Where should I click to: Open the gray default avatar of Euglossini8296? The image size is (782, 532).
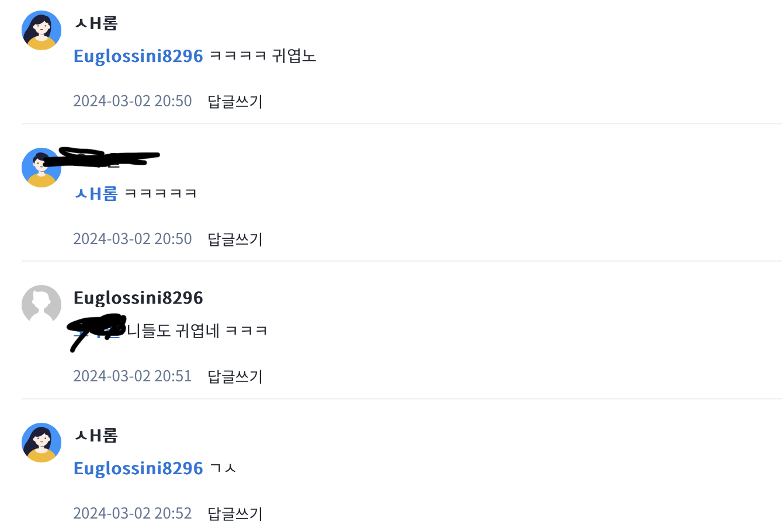coord(41,305)
